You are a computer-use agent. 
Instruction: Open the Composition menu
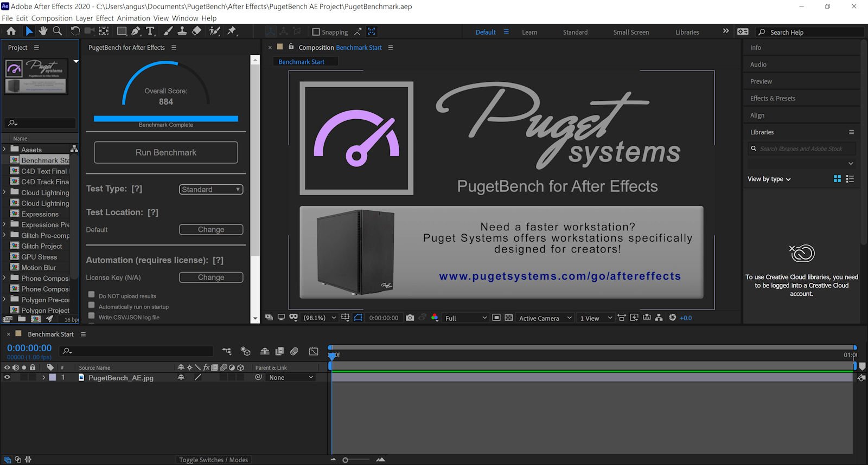pos(52,18)
